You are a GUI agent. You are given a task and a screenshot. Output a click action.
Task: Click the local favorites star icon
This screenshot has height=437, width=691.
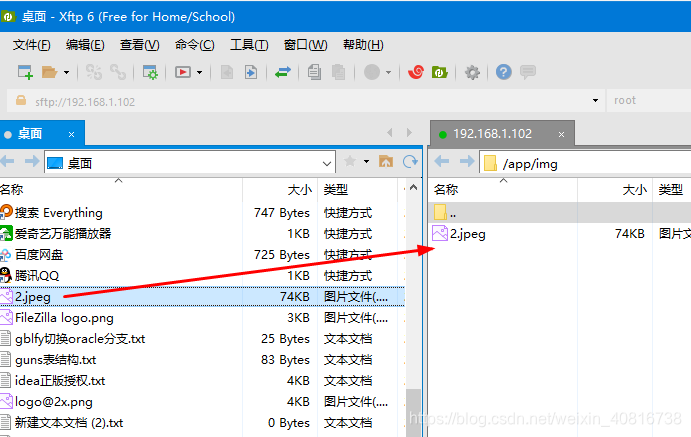(x=350, y=162)
